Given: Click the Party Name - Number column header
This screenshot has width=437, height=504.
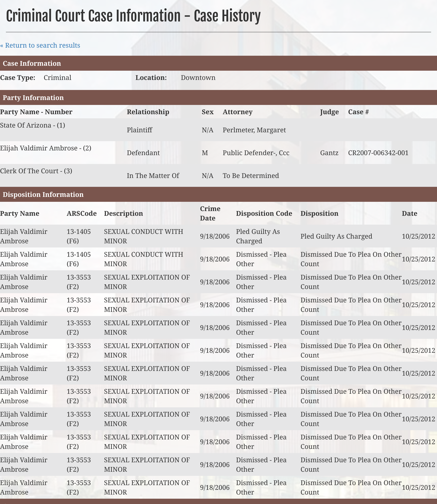Looking at the screenshot, I should pyautogui.click(x=36, y=112).
